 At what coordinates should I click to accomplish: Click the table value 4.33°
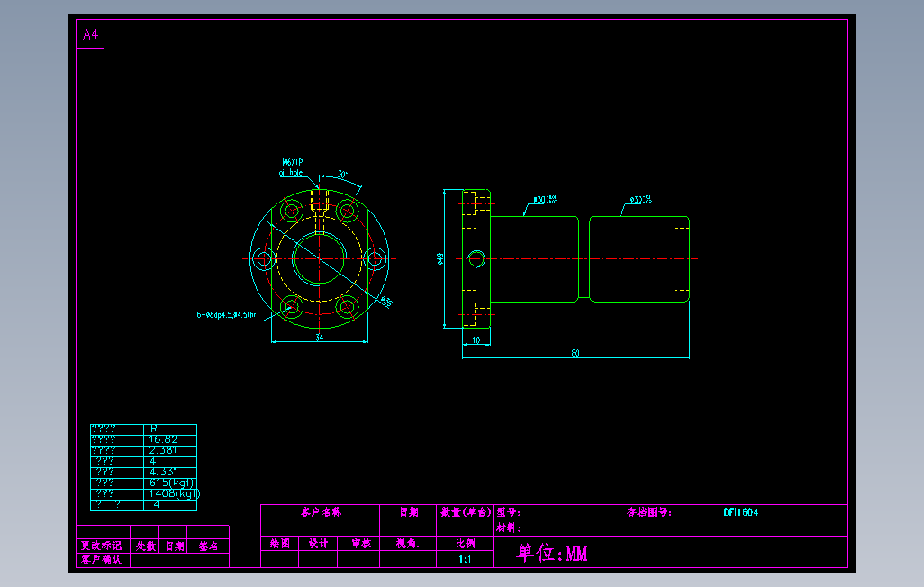tap(162, 472)
